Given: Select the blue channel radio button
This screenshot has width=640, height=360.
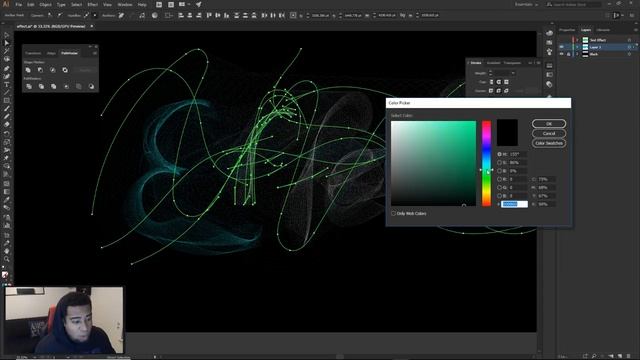Looking at the screenshot, I should (499, 196).
